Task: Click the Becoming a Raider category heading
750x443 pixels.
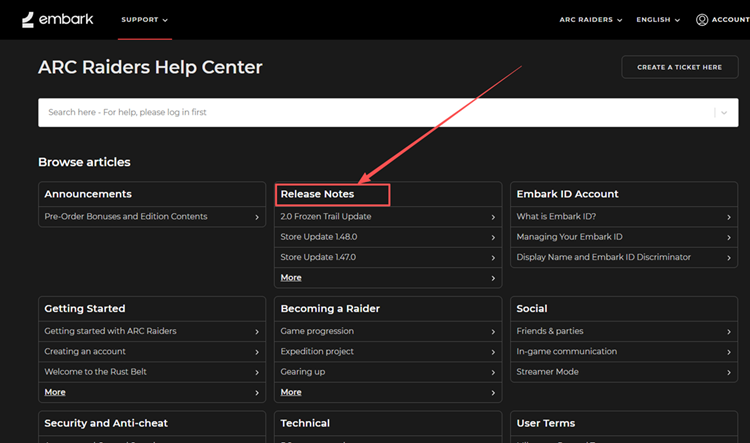Action: click(330, 309)
